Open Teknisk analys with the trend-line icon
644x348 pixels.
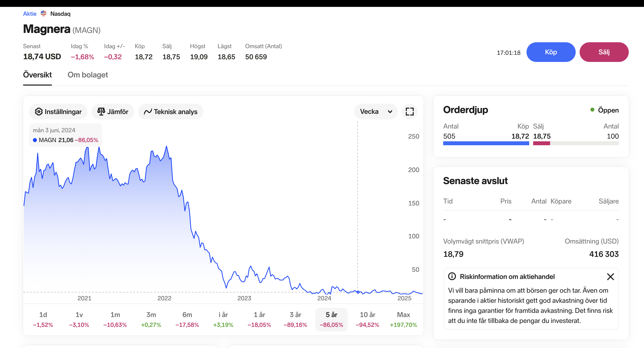pos(148,112)
